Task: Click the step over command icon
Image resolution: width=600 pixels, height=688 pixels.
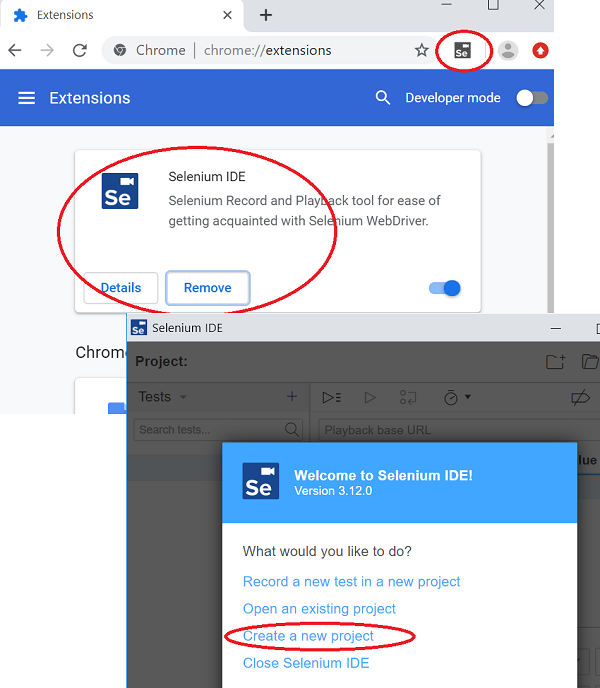Action: pyautogui.click(x=408, y=397)
